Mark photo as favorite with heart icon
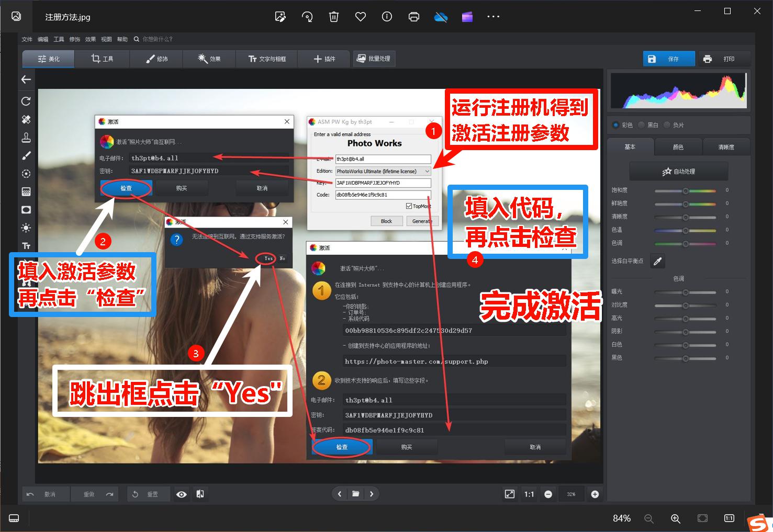The width and height of the screenshot is (773, 532). (x=361, y=17)
